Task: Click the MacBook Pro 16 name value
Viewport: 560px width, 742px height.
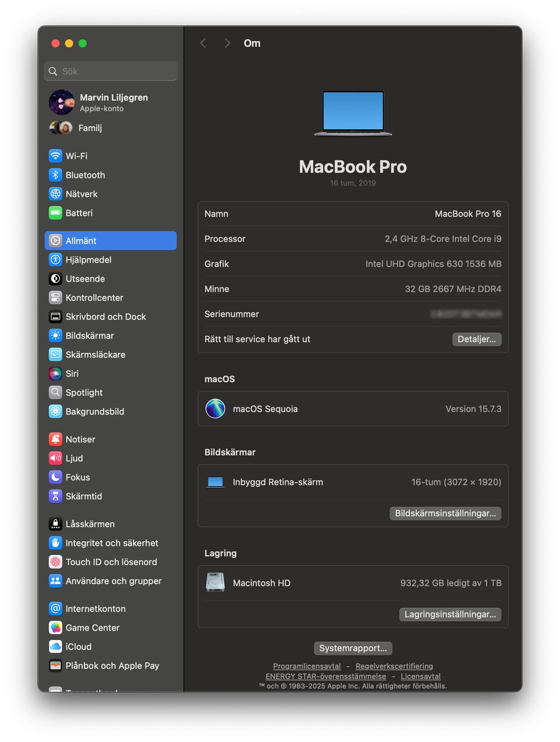Action: click(x=468, y=214)
